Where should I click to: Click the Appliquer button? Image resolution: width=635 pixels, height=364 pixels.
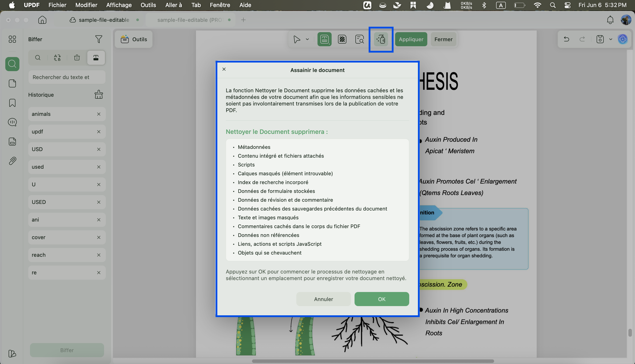411,39
